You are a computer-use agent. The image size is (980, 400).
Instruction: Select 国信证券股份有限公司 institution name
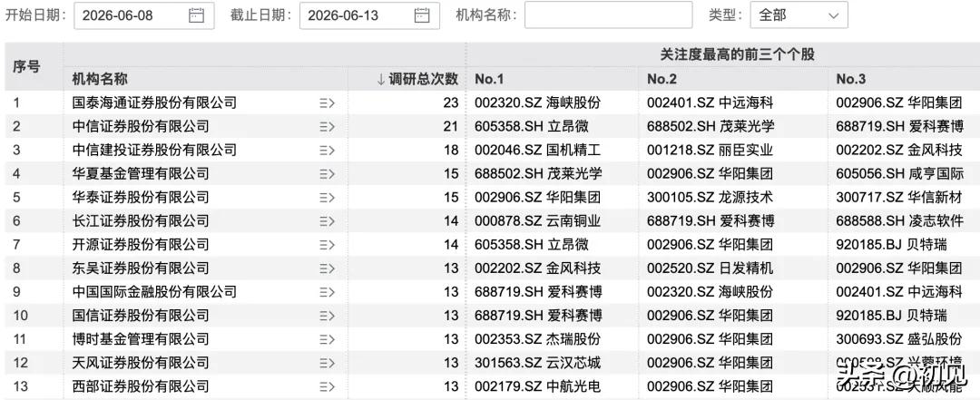coord(141,316)
